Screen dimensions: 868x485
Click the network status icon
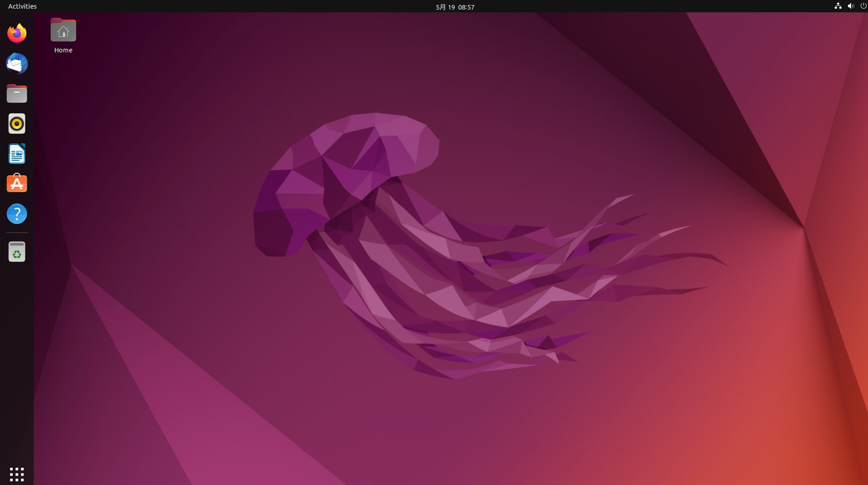(x=838, y=6)
